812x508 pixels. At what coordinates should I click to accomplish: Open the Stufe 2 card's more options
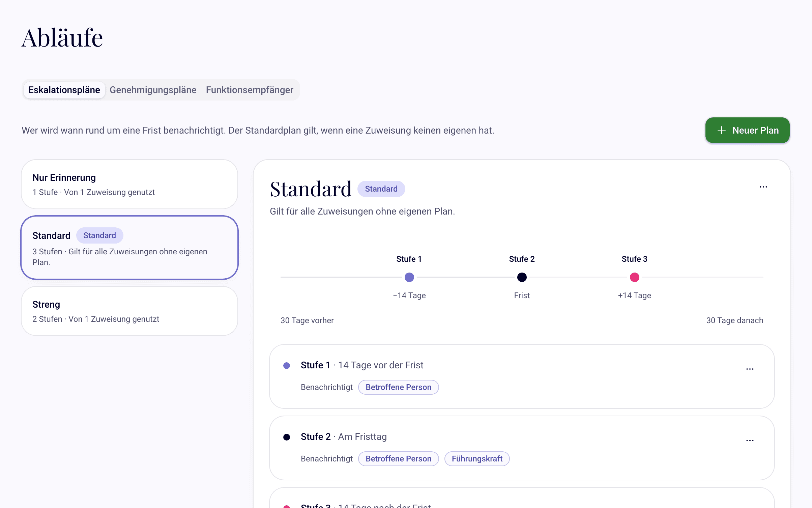750,441
